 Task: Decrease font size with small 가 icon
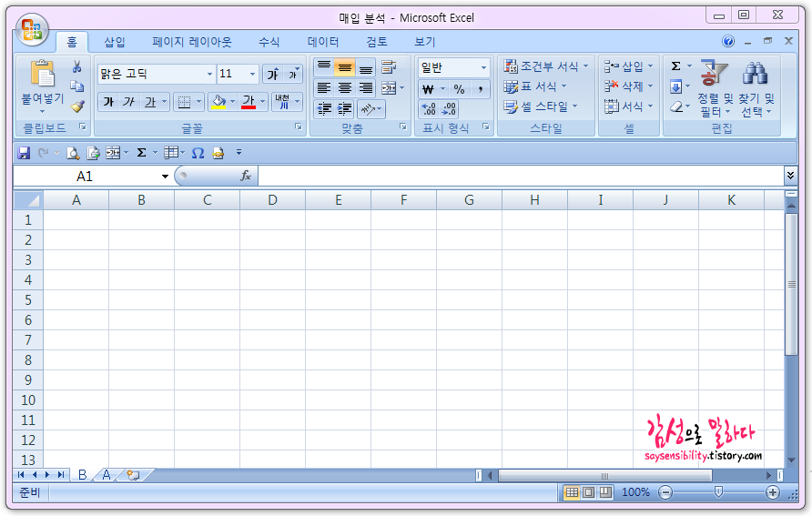[x=293, y=74]
